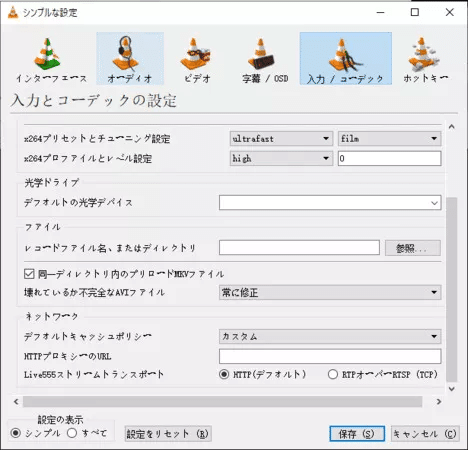This screenshot has width=468, height=450.
Task: Choose シンプル settings display radio
Action: pyautogui.click(x=16, y=433)
